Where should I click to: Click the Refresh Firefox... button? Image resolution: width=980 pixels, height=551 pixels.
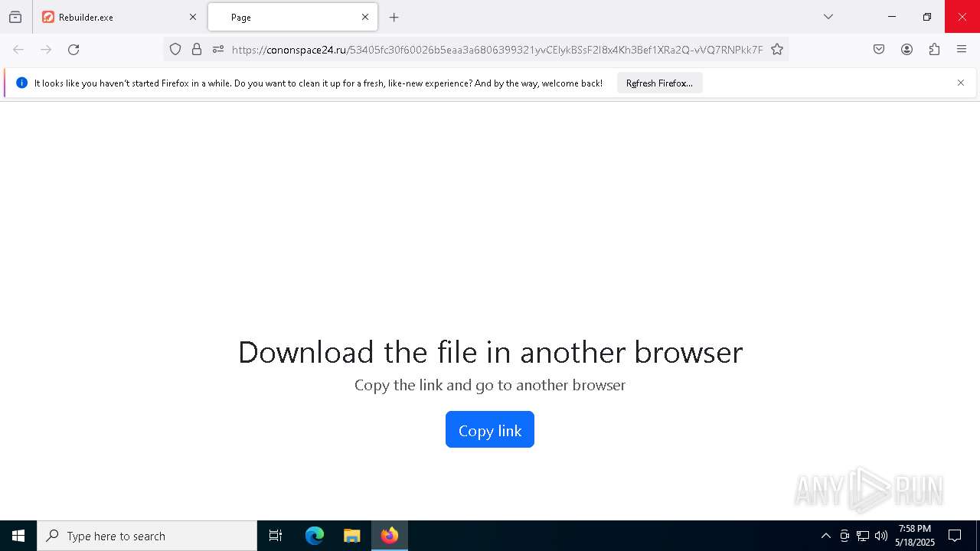tap(659, 83)
